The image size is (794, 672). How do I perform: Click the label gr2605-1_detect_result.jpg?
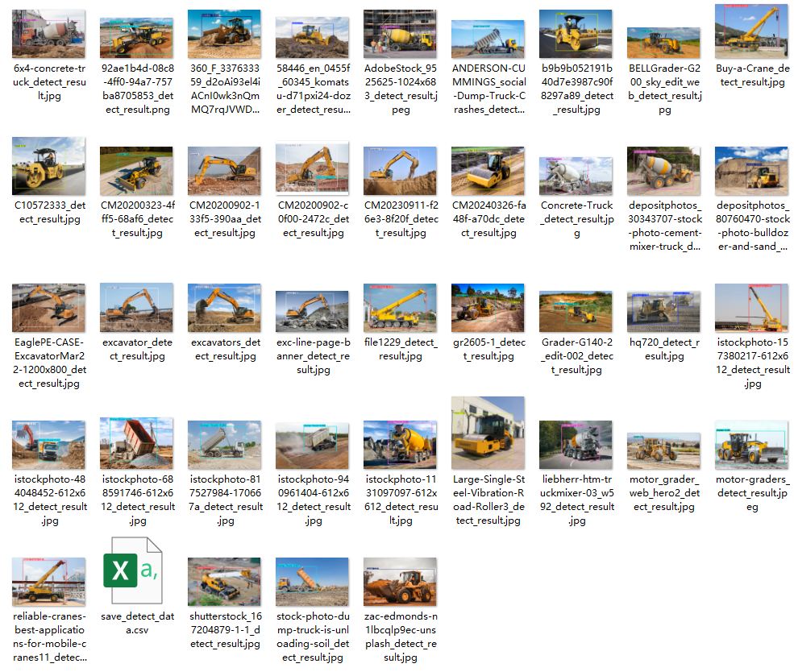pos(488,349)
